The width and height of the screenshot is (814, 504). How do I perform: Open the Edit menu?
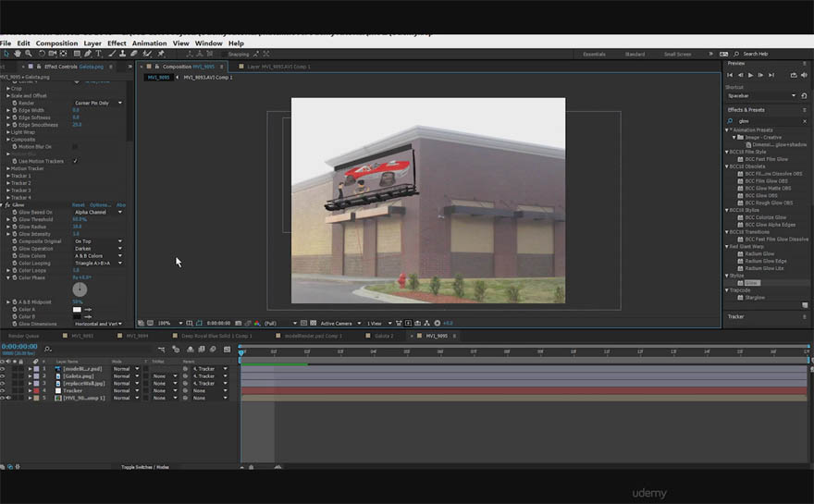coord(23,43)
